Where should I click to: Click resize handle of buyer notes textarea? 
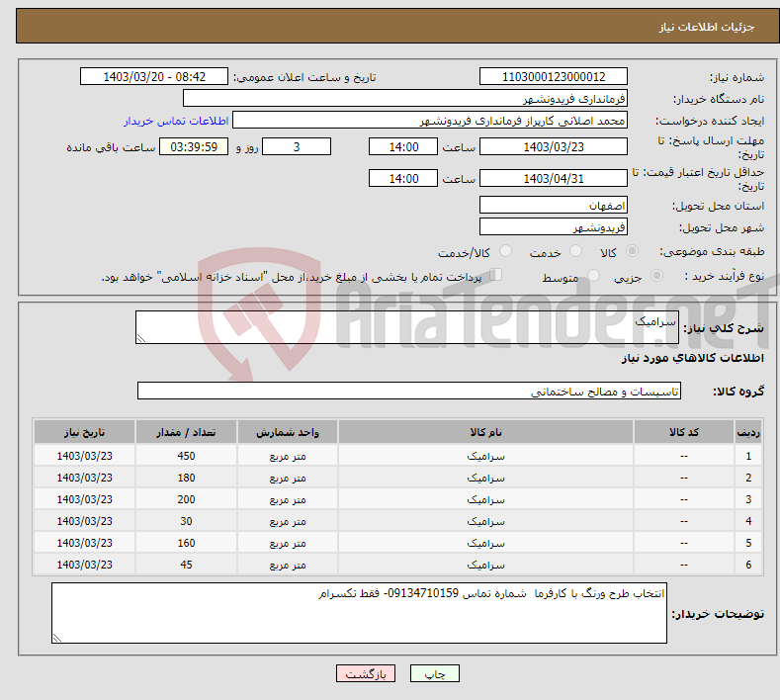click(x=57, y=638)
